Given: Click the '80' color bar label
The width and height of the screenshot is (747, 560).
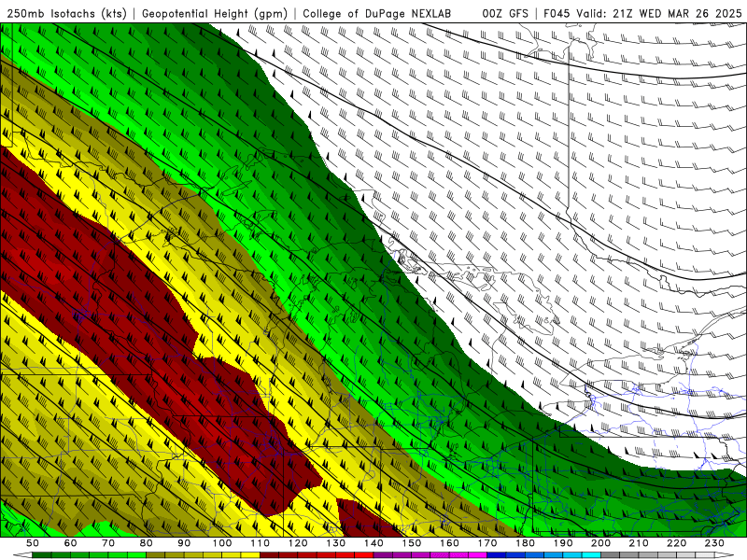Looking at the screenshot, I should coord(147,543).
